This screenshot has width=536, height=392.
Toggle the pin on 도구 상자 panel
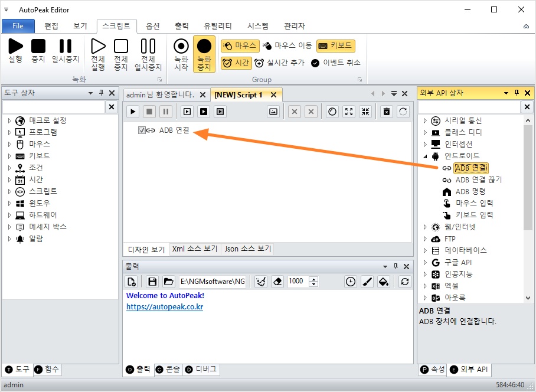tap(101, 93)
